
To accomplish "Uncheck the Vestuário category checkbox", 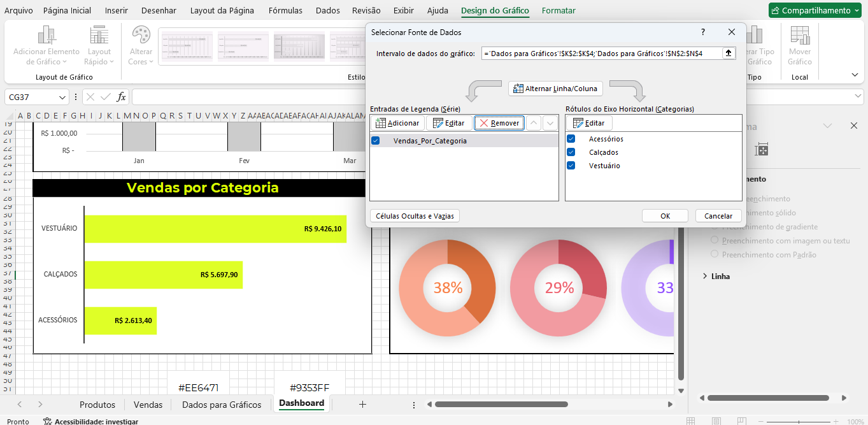I will [x=571, y=166].
